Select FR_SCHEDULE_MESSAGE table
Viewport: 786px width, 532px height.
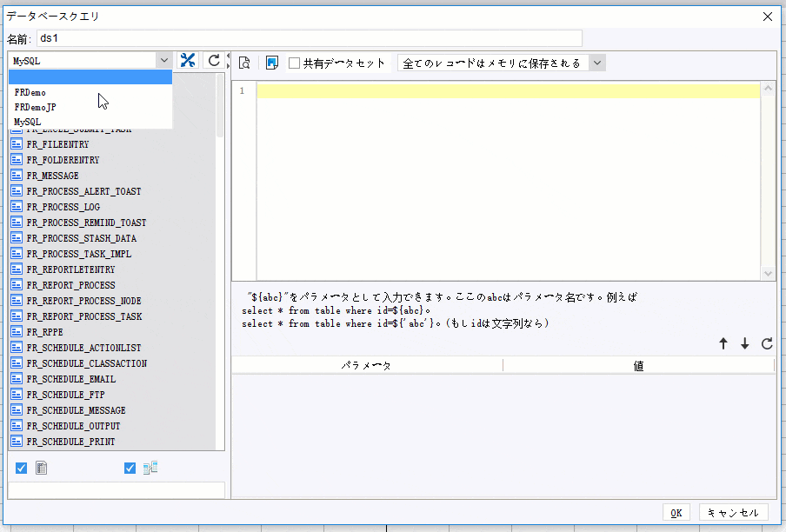point(77,409)
